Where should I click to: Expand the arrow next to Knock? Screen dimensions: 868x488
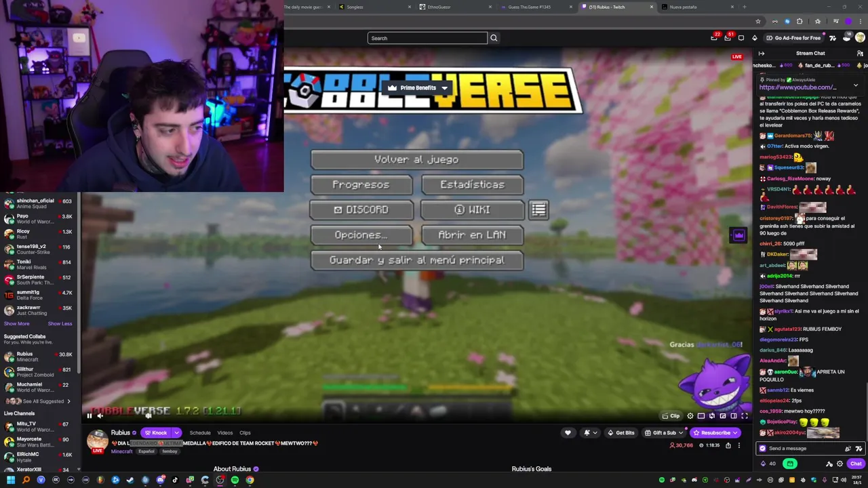176,432
